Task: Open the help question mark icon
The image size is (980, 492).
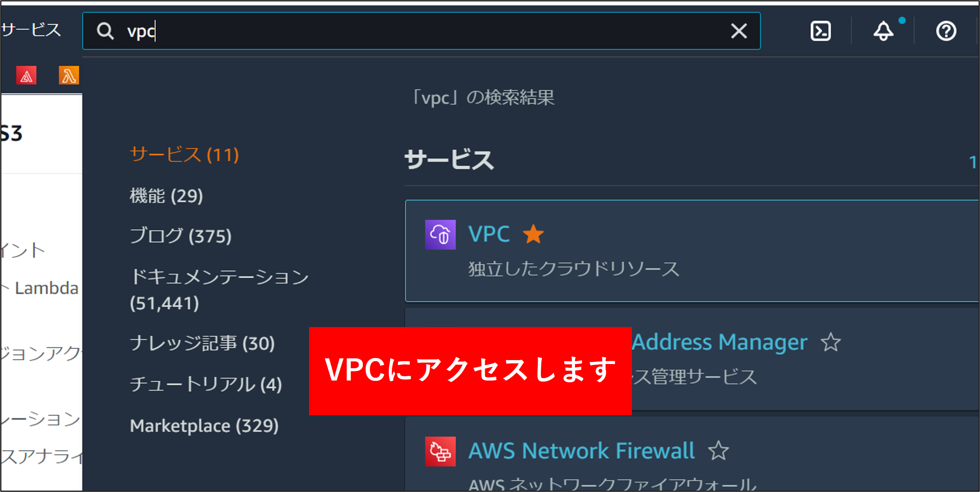Action: point(946,31)
